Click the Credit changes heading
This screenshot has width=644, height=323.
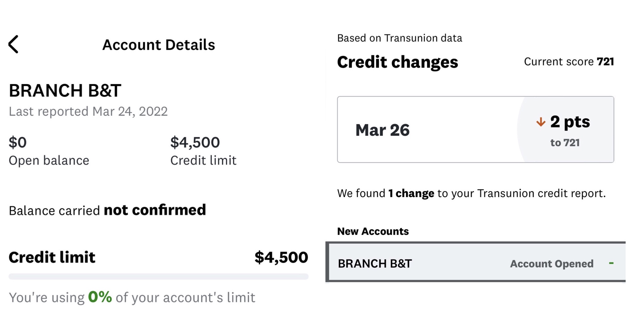pos(397,62)
